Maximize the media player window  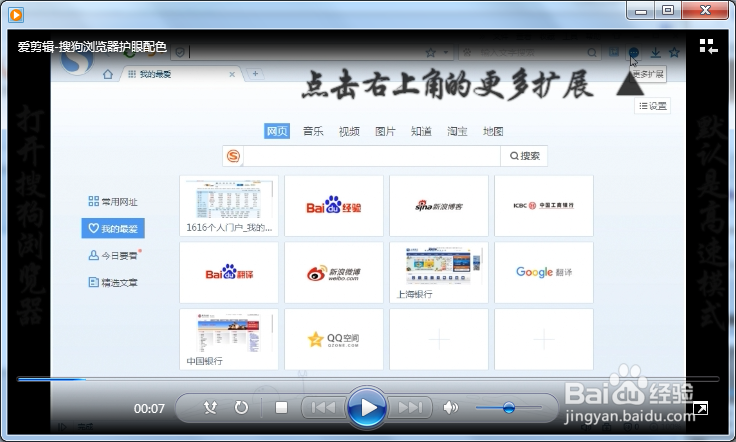668,11
